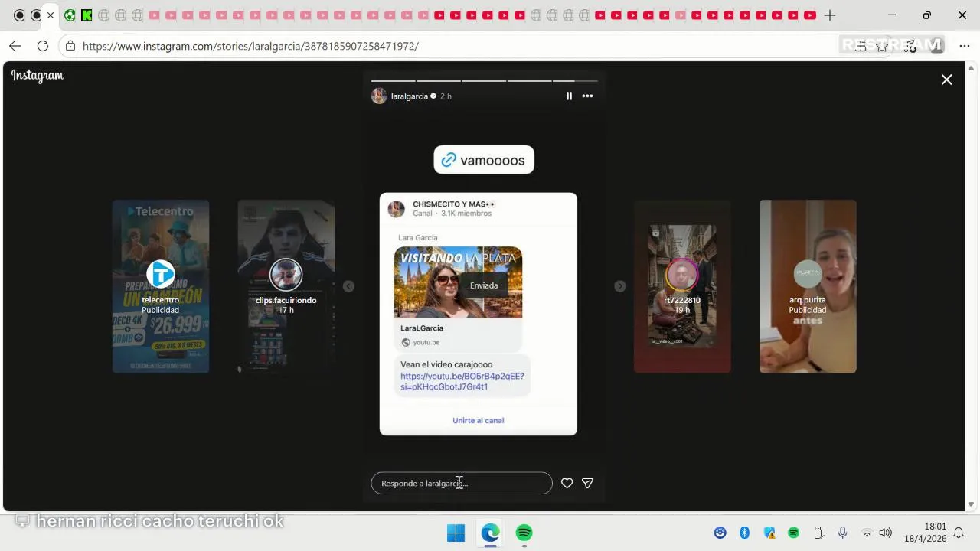Screen dimensions: 980x551
Task: Open Microsoft Edge from taskbar
Action: (x=490, y=533)
